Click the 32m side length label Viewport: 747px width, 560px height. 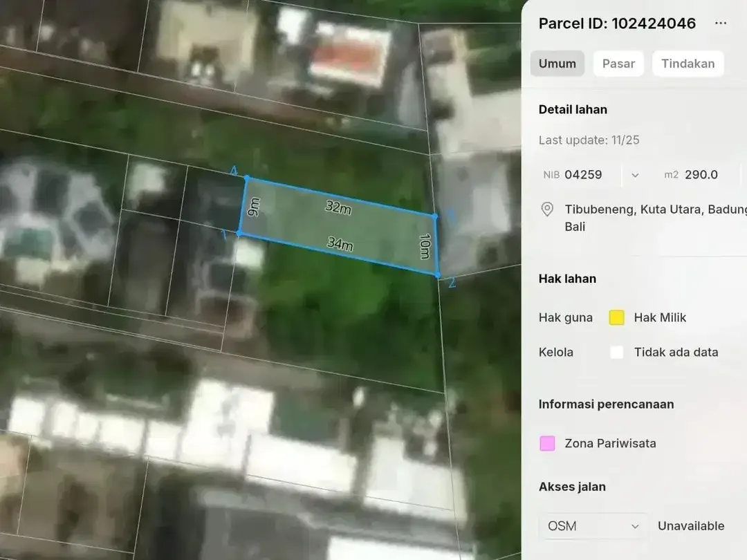click(x=338, y=207)
